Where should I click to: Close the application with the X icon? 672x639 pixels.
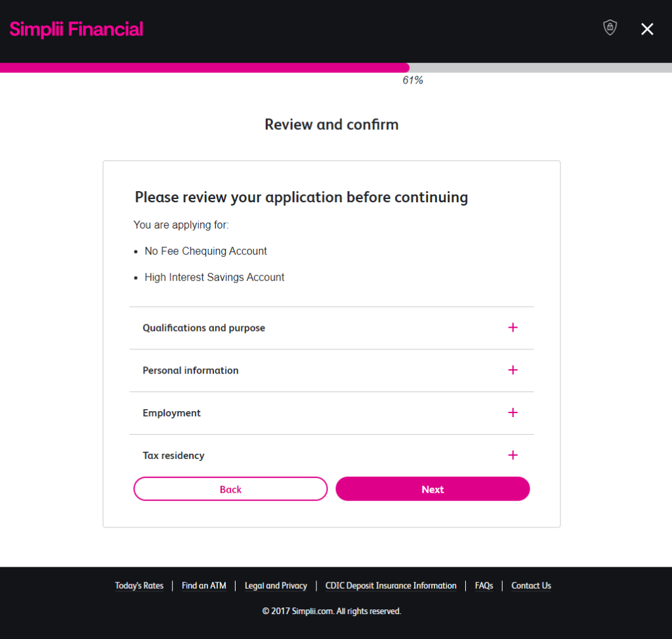[x=647, y=29]
